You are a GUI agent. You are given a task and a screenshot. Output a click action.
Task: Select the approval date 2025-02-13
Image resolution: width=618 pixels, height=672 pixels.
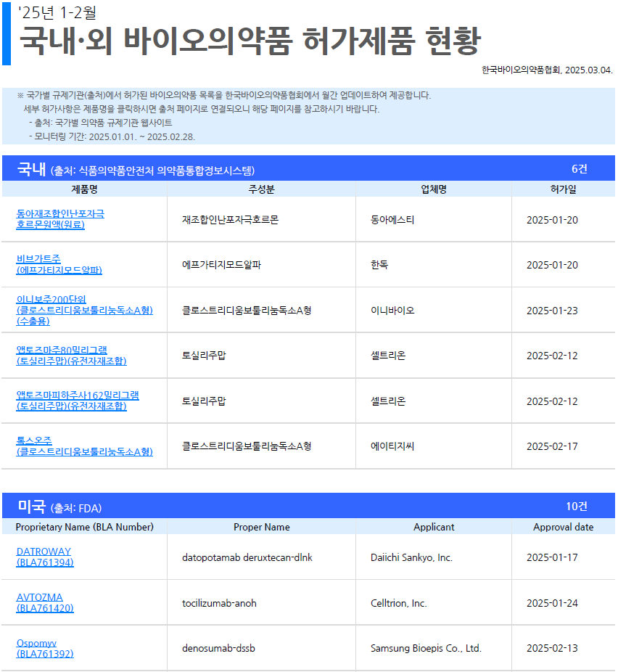552,649
